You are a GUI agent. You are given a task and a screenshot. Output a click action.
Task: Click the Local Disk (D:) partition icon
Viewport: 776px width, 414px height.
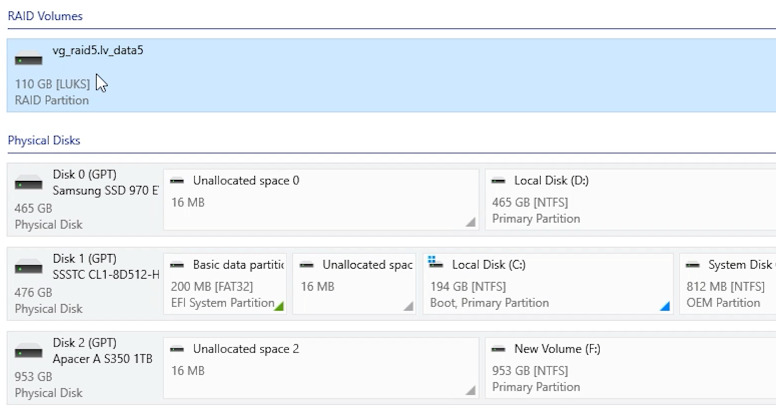[498, 181]
